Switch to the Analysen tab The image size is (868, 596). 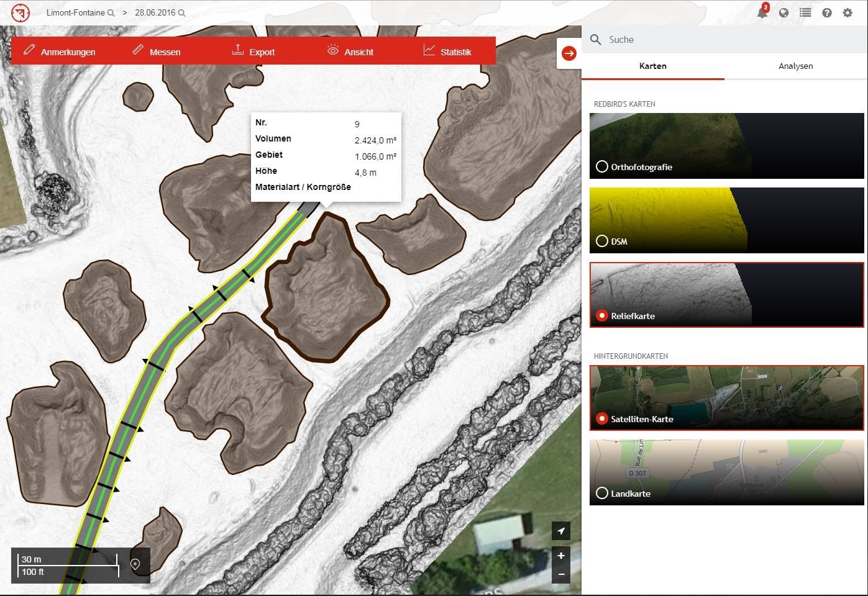pyautogui.click(x=795, y=66)
